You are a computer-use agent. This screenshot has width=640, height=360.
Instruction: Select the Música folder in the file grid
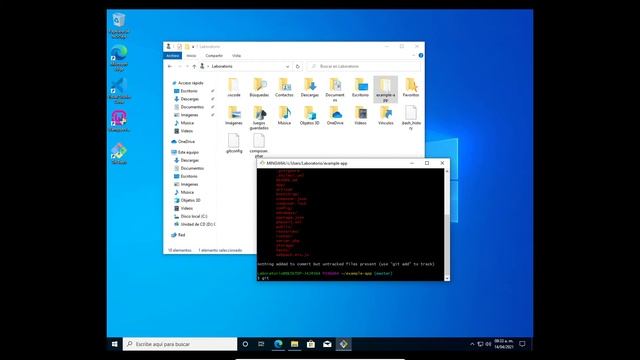pos(284,115)
